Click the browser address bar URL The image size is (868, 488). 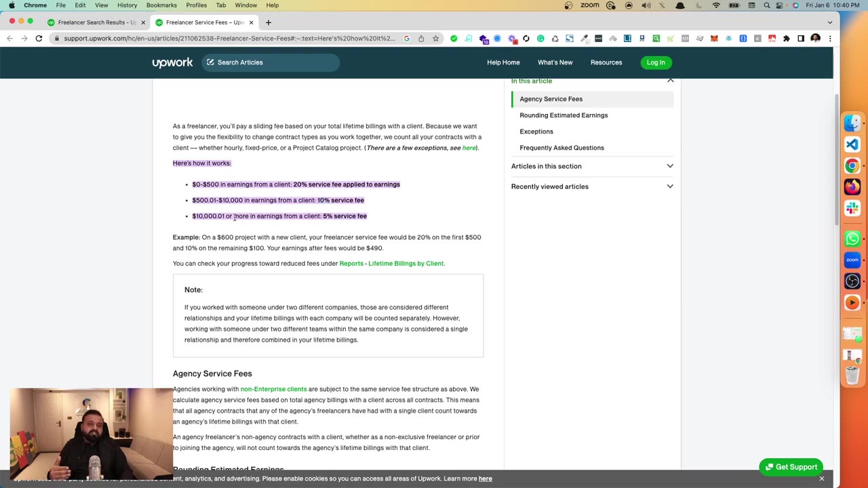[229, 39]
